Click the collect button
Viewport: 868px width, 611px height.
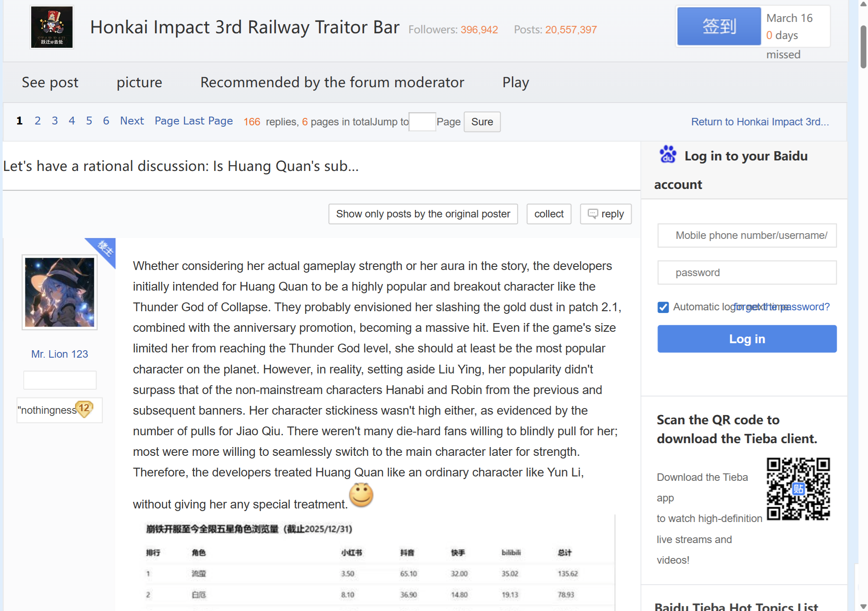pos(548,214)
